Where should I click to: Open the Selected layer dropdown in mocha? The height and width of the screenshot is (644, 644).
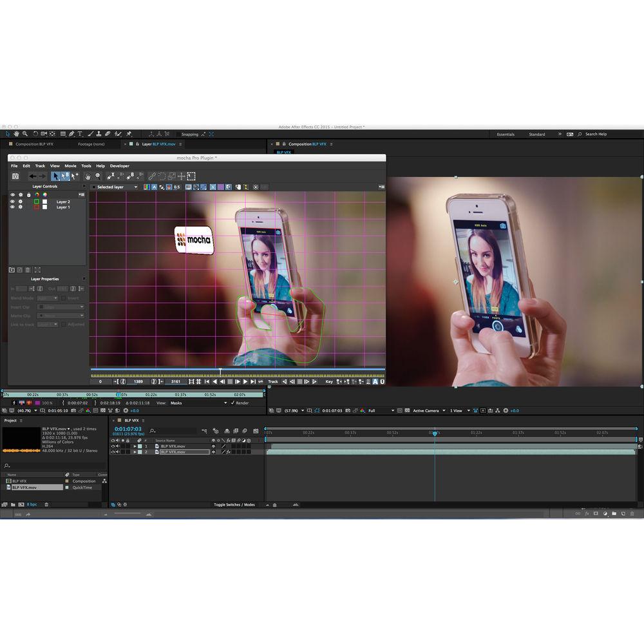(x=117, y=187)
